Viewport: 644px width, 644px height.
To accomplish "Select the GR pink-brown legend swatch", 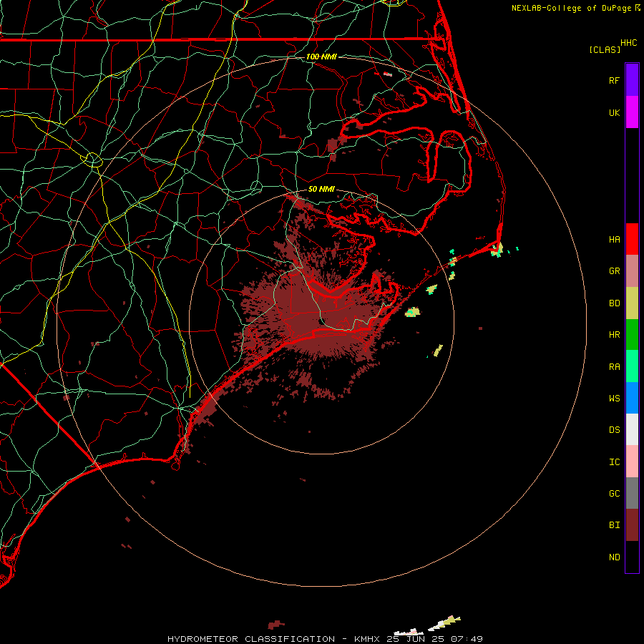I will [632, 271].
